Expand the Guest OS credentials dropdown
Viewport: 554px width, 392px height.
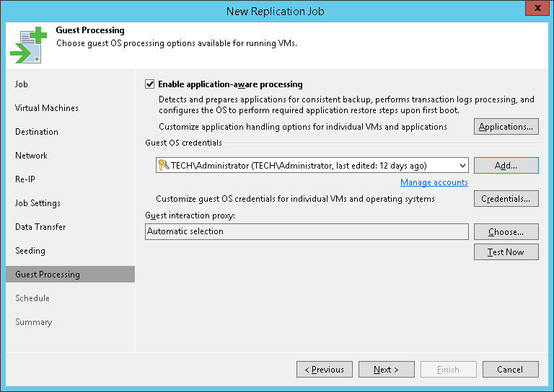coord(461,166)
